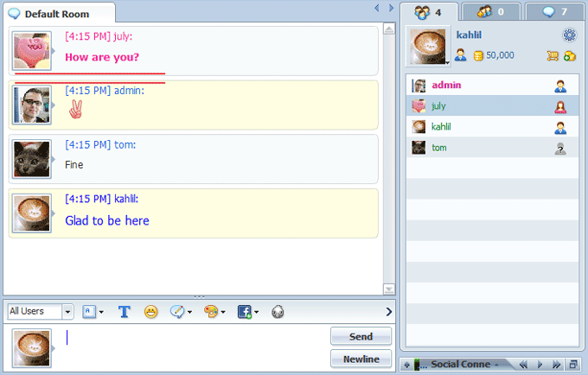Click the headset icon in chat toolbar
This screenshot has height=375, width=588.
coord(278,312)
